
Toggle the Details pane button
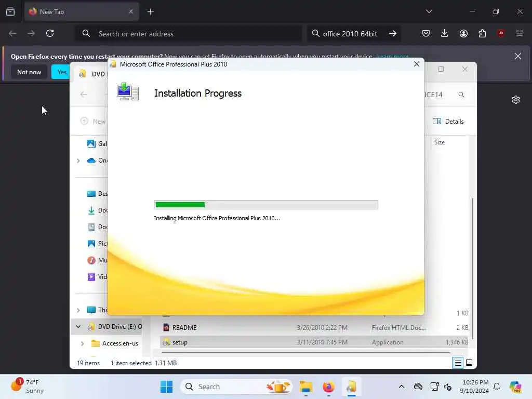tap(448, 121)
